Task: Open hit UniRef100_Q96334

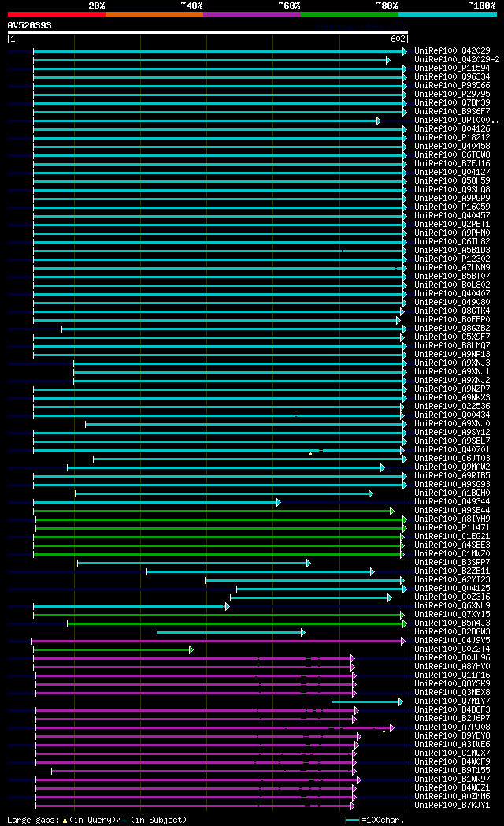Action: click(x=452, y=77)
